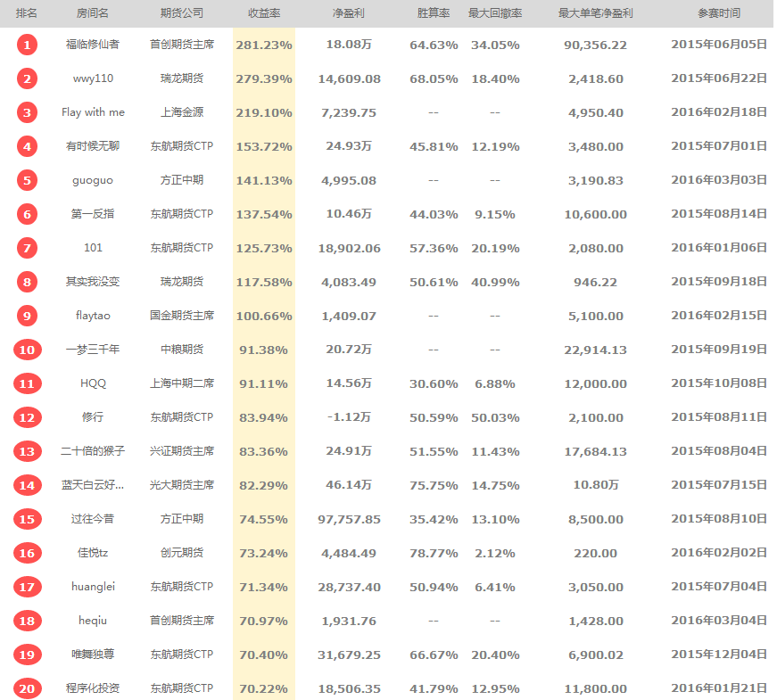Open the room 福临修仙者
The image size is (777, 700).
click(x=93, y=45)
